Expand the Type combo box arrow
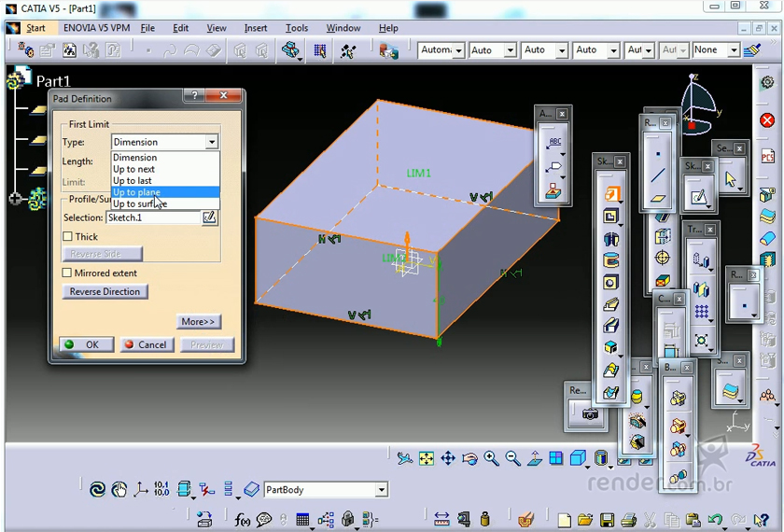 pyautogui.click(x=212, y=142)
